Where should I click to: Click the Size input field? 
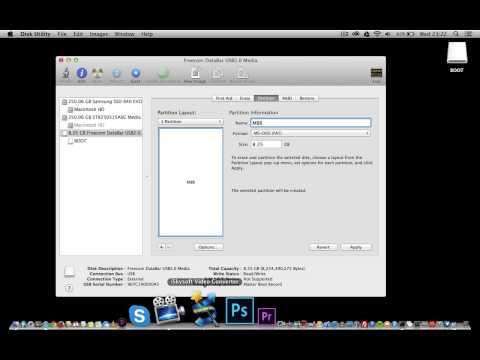266,144
